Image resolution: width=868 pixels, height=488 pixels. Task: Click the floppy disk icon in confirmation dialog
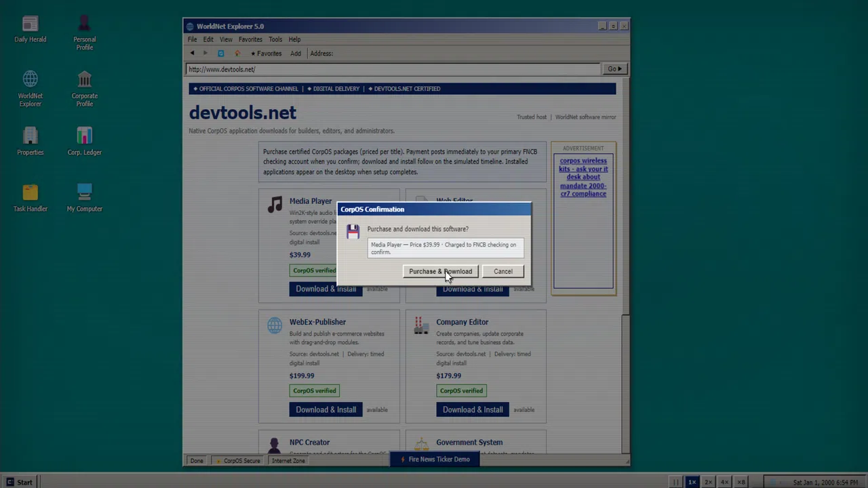click(353, 232)
